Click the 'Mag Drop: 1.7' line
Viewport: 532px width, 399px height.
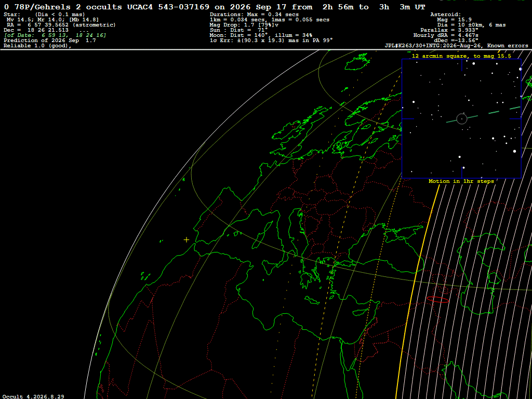point(244,25)
